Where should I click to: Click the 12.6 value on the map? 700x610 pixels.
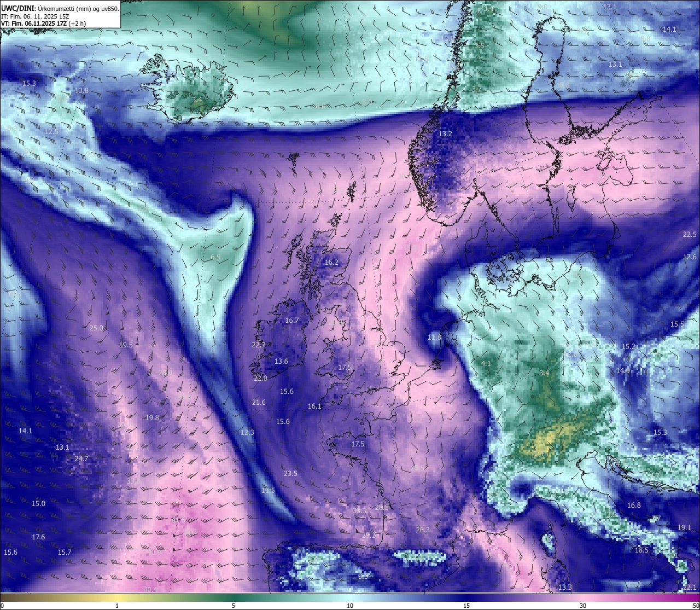pos(690,257)
